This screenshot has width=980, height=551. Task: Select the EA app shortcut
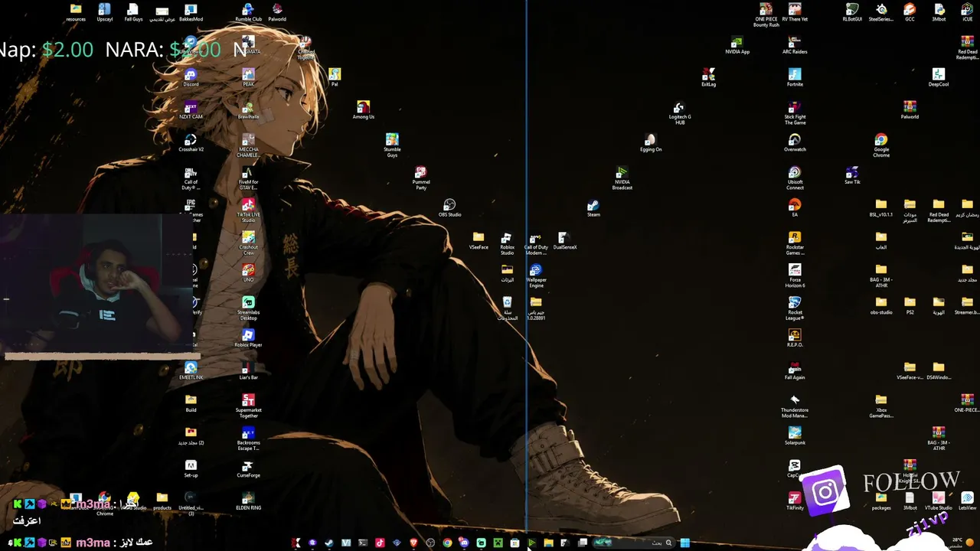point(795,207)
